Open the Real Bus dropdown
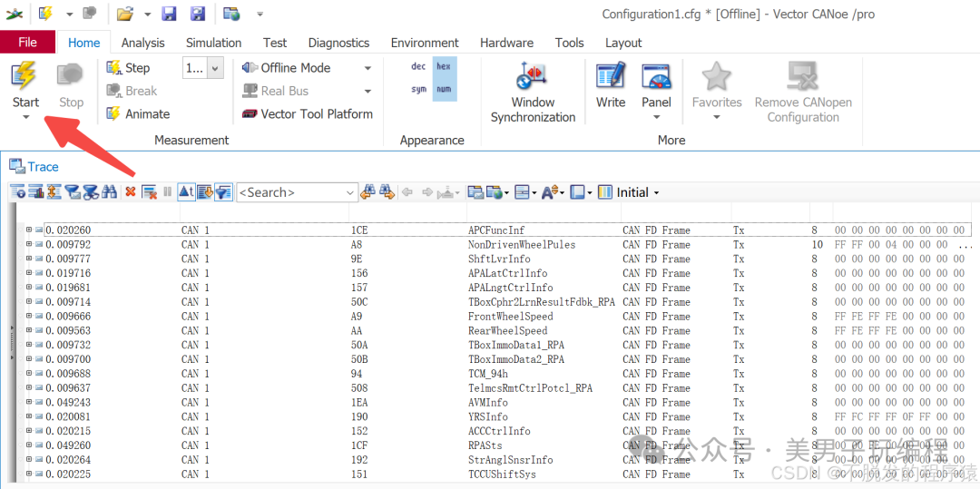The height and width of the screenshot is (489, 980). (x=367, y=92)
